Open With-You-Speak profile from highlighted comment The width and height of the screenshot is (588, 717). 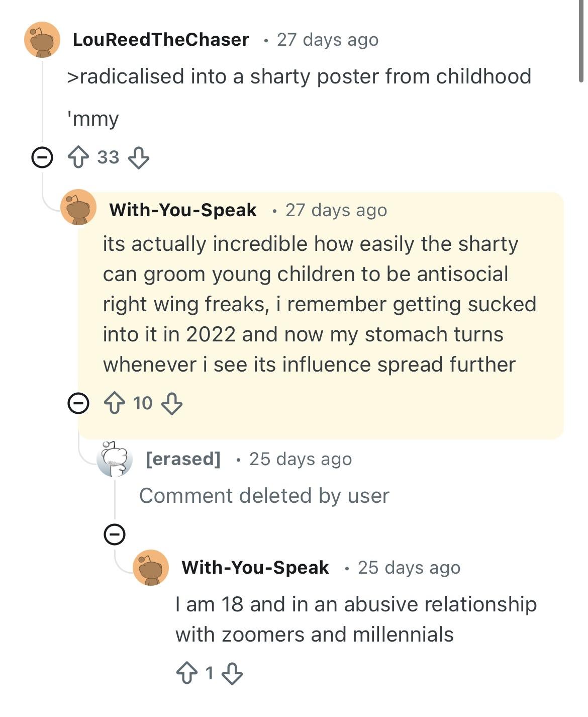pyautogui.click(x=183, y=210)
